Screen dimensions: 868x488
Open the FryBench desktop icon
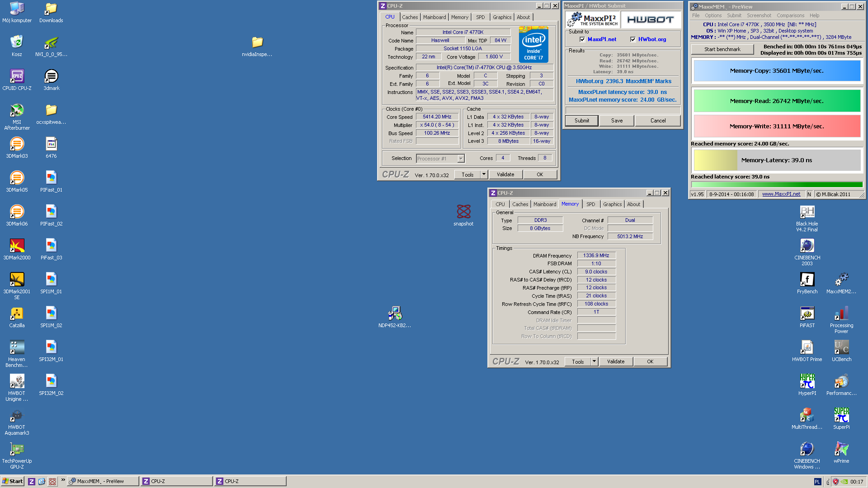click(807, 283)
